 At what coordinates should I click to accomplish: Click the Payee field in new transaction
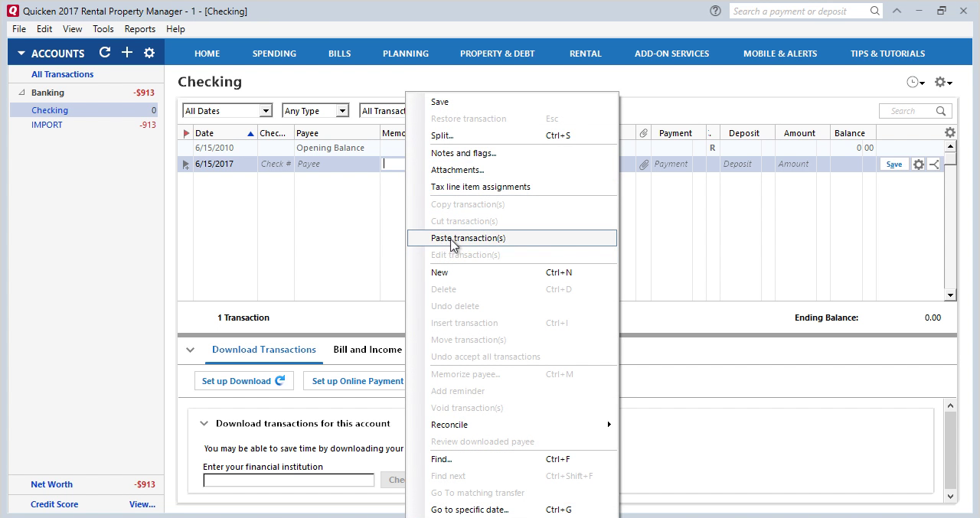click(x=337, y=164)
